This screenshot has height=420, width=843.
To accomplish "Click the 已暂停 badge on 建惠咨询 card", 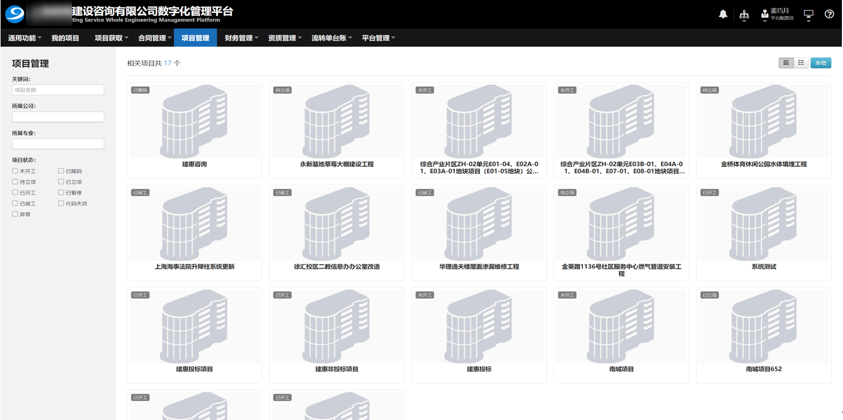I will pyautogui.click(x=140, y=90).
